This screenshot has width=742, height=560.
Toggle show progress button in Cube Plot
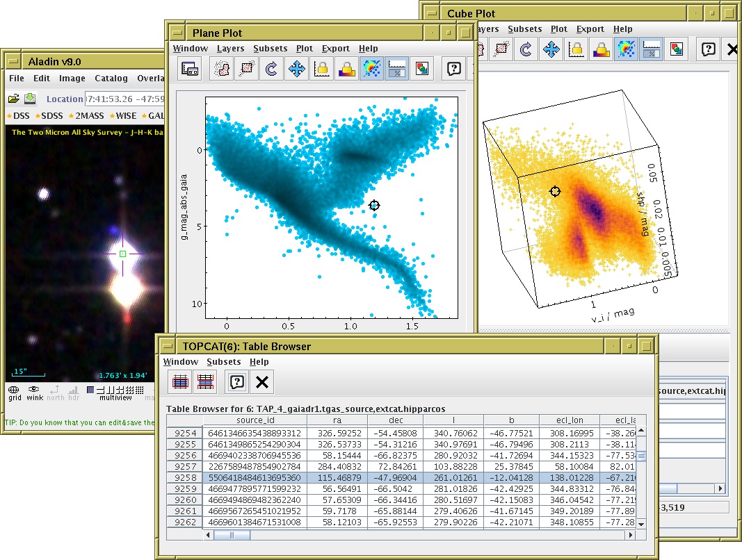[x=651, y=49]
